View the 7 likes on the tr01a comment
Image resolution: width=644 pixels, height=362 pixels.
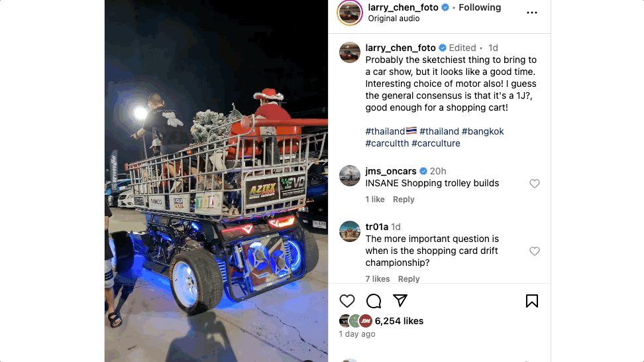click(378, 279)
